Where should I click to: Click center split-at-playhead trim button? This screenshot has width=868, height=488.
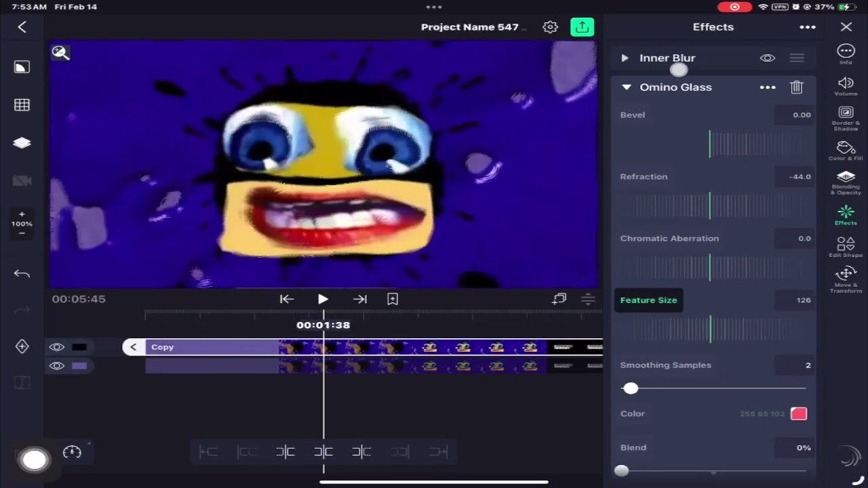[323, 452]
